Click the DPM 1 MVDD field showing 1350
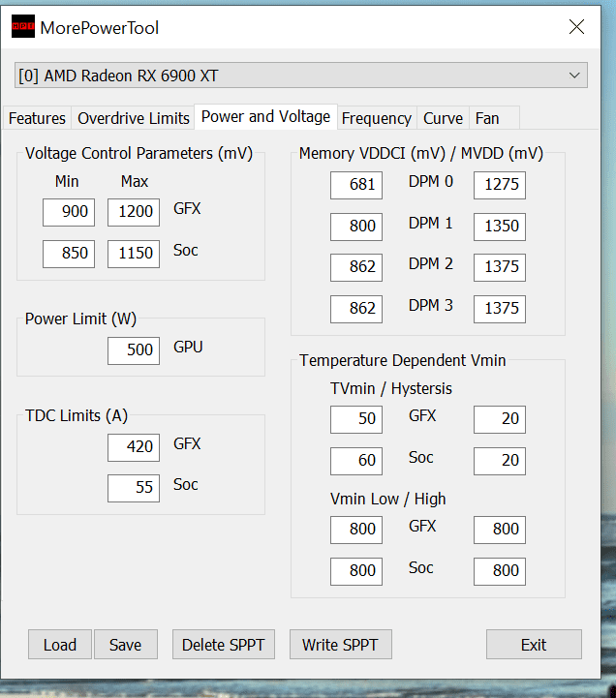Image resolution: width=616 pixels, height=698 pixels. (500, 227)
